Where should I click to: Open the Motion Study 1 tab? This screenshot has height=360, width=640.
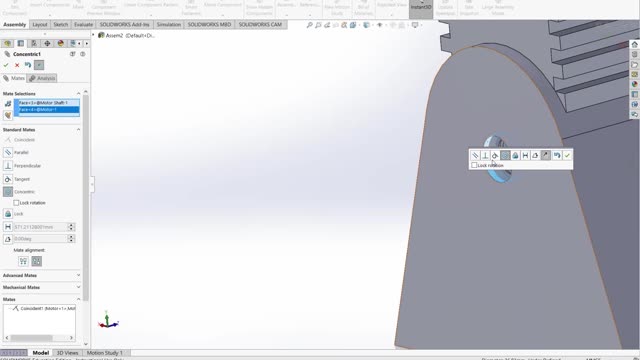tap(104, 353)
